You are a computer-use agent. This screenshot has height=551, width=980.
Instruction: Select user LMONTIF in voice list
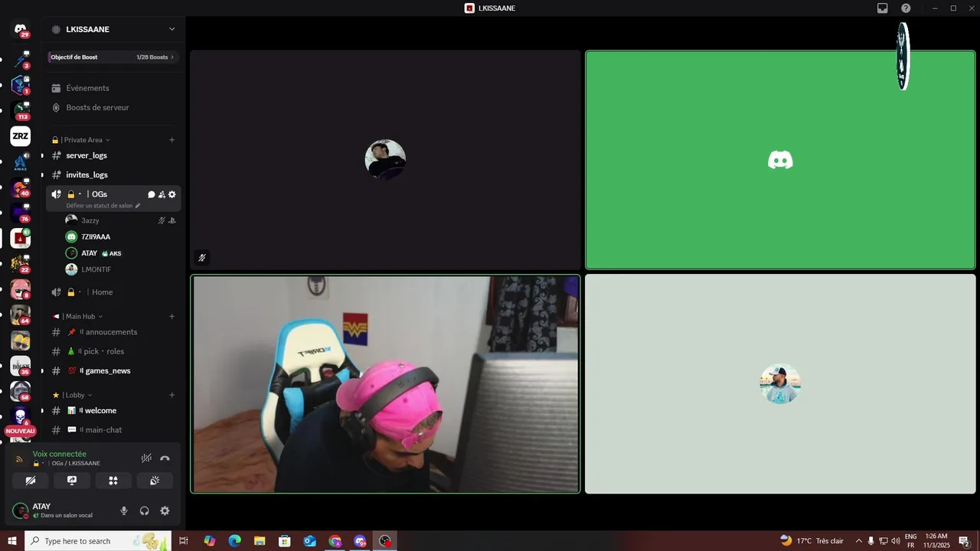(121, 269)
